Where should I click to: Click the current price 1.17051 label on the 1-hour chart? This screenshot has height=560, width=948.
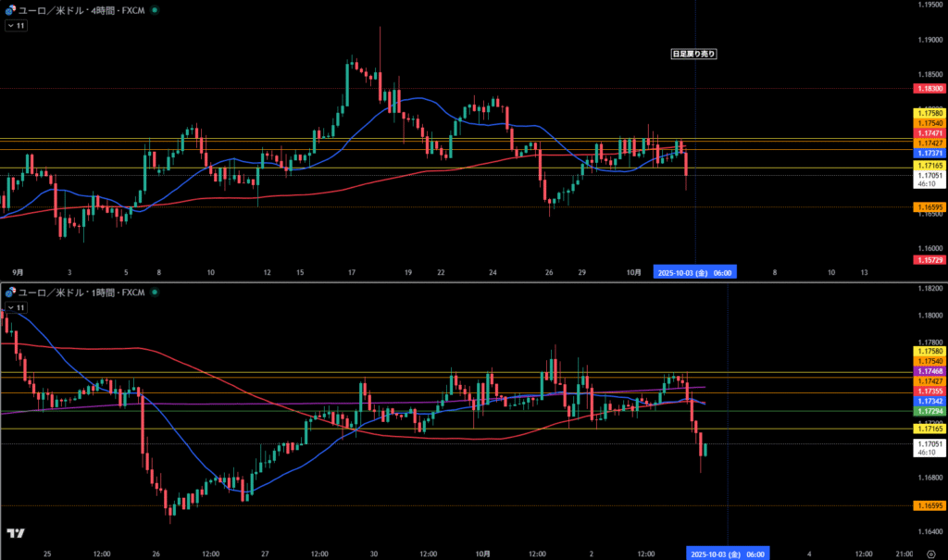point(929,443)
